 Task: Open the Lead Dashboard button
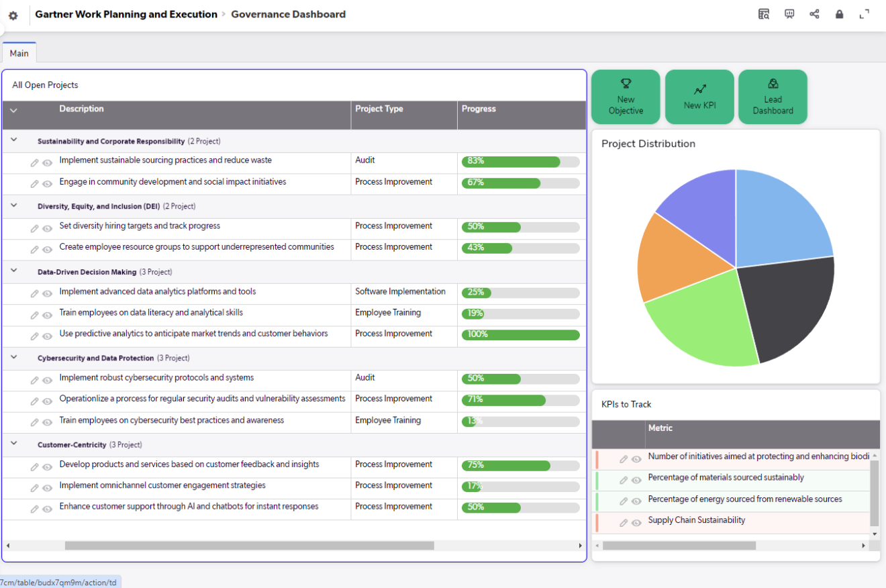point(773,97)
